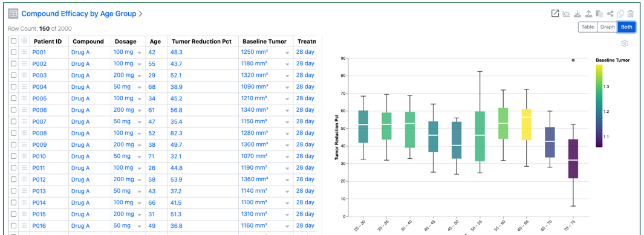The image size is (644, 235).
Task: Open Dosage dropdown for P001
Action: (139, 53)
